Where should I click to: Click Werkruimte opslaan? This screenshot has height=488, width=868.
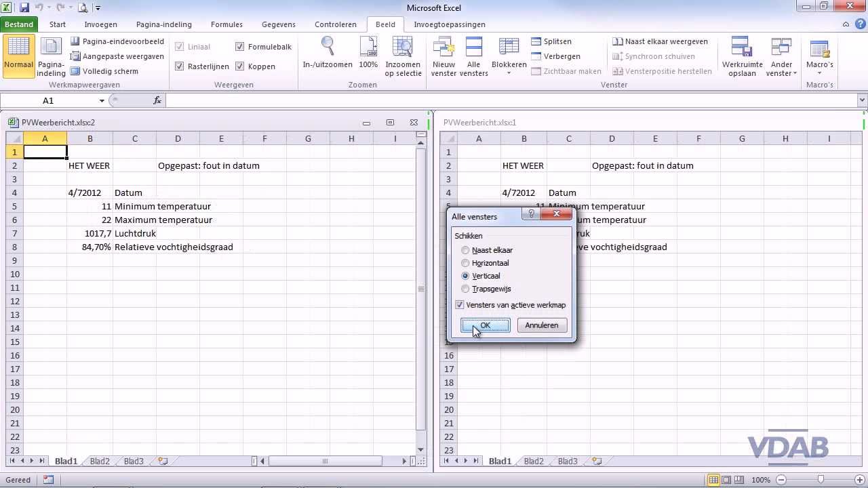pyautogui.click(x=742, y=56)
